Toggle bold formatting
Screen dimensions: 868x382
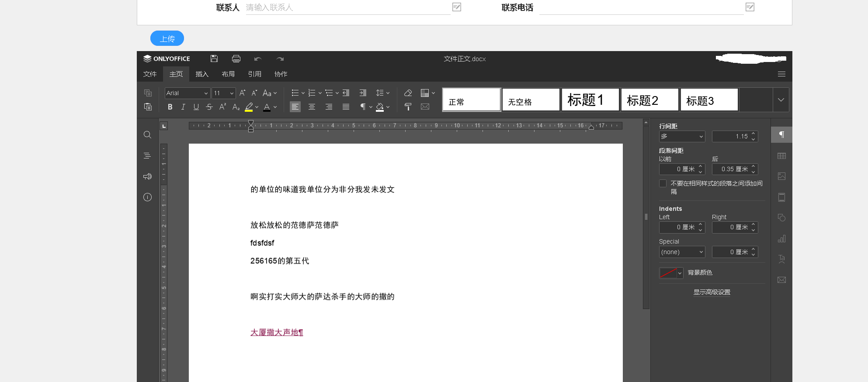170,107
